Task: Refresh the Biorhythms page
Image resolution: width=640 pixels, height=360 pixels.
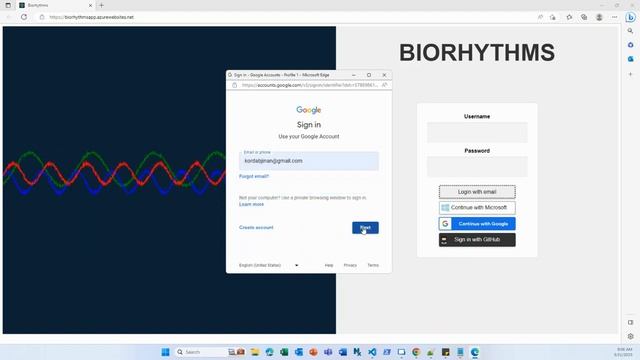Action: 24,17
